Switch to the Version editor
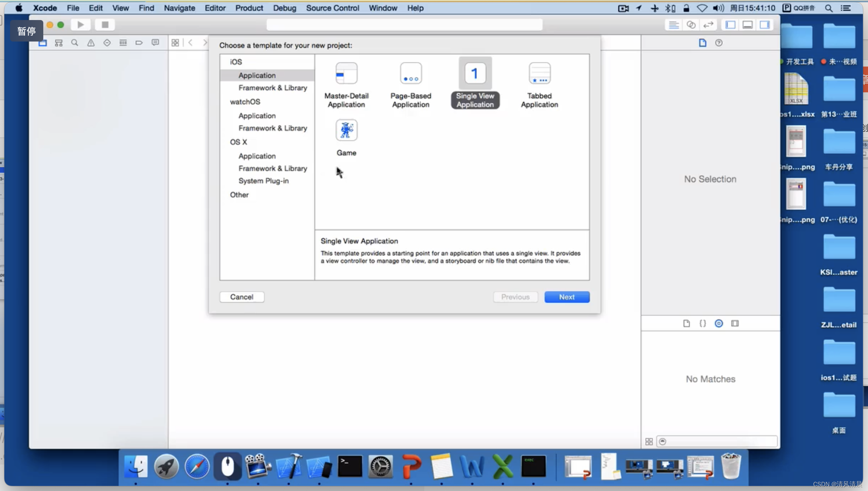Screen dimensions: 868x491 point(708,25)
